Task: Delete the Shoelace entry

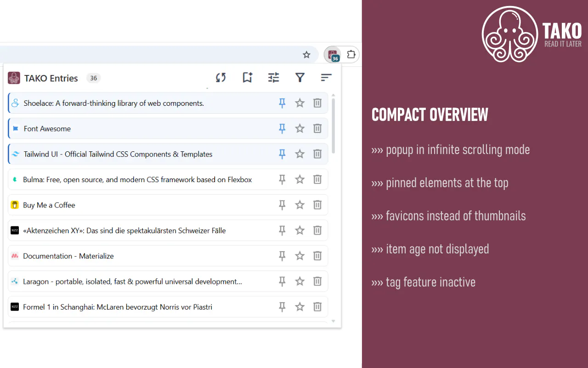Action: click(317, 103)
